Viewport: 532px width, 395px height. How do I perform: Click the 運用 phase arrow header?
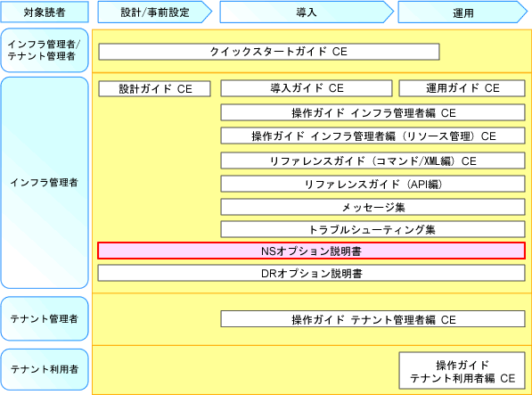pos(462,12)
